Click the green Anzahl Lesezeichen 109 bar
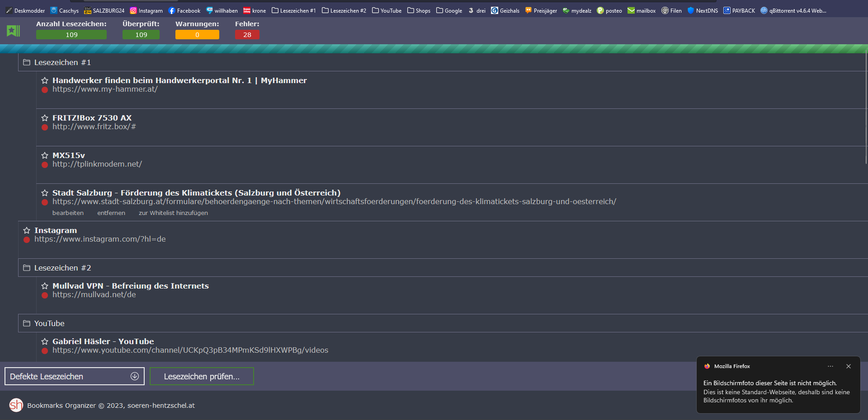Screen dimensions: 868x420 click(x=71, y=35)
